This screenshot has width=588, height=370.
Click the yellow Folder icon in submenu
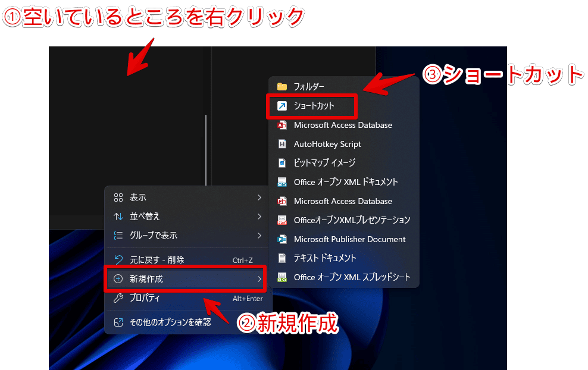click(282, 87)
